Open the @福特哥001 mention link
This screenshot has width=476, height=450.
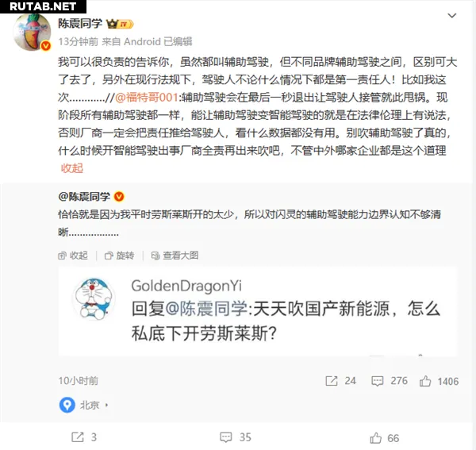[x=147, y=97]
